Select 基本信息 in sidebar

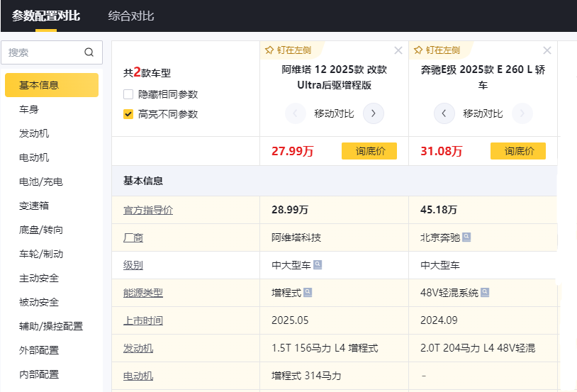(52, 85)
